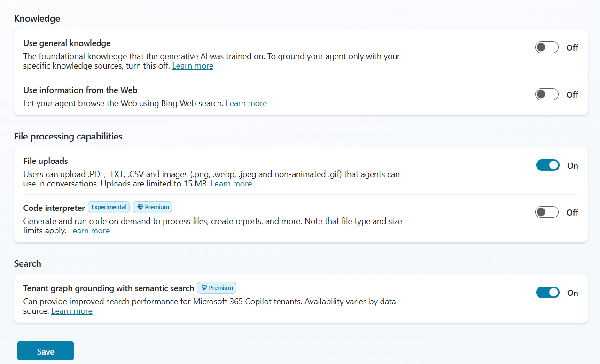Screen dimensions: 600x364
Task: Enable the Code interpreter switch
Action: pyautogui.click(x=547, y=212)
